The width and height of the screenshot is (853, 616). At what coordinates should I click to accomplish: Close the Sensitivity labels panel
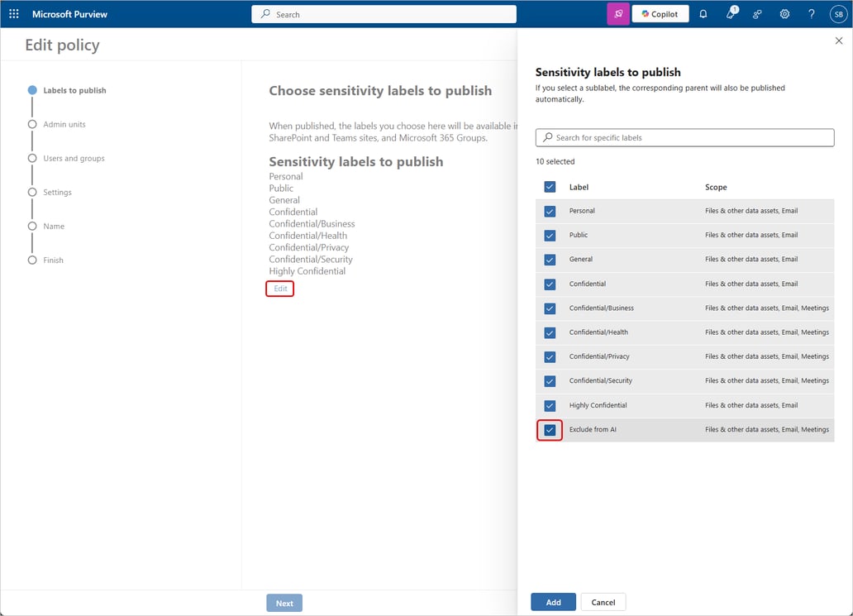[839, 40]
